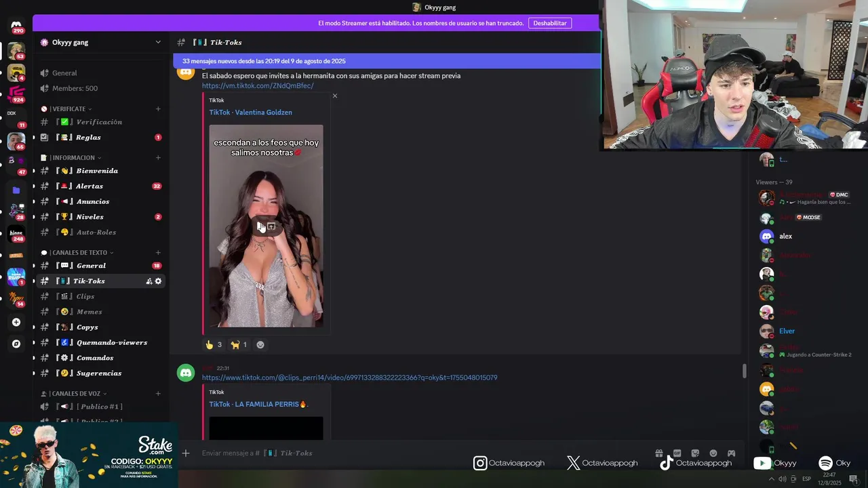The image size is (868, 488).
Task: Click attach file plus in message bar
Action: (186, 453)
